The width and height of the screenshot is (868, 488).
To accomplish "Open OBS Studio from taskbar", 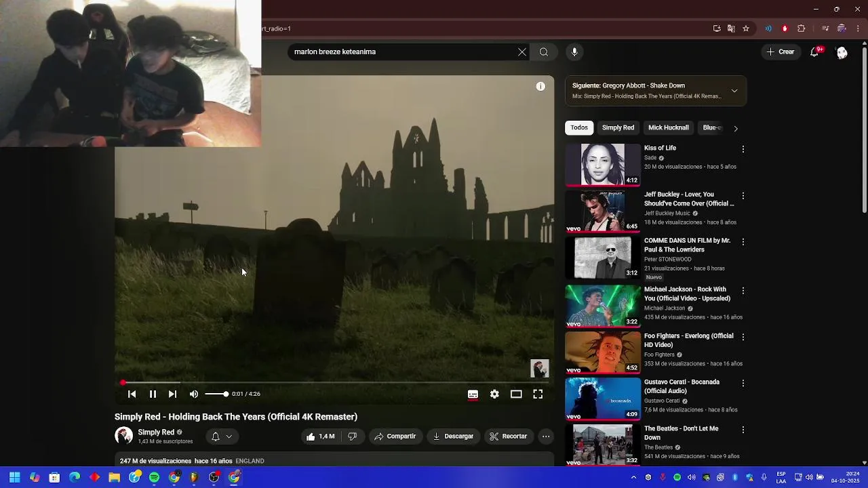I will click(214, 477).
